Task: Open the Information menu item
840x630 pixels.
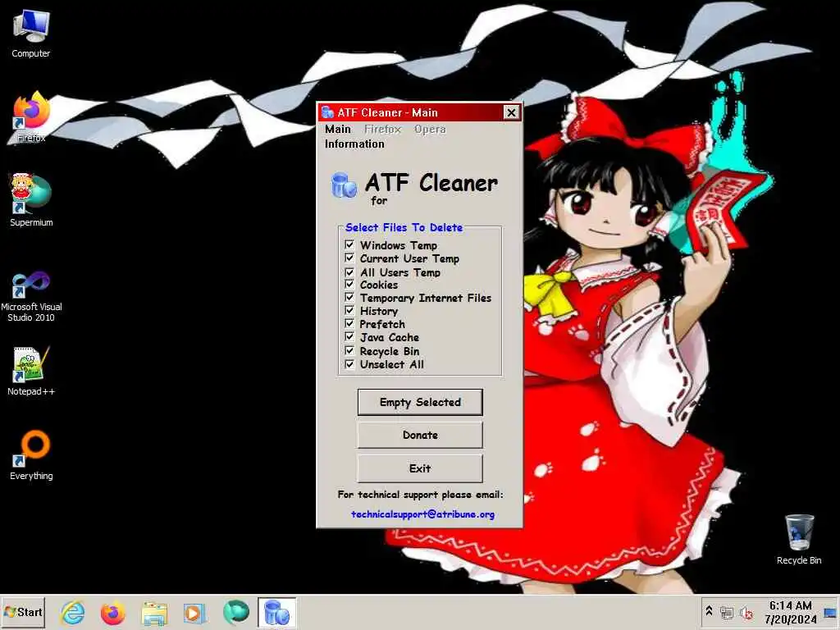Action: coord(354,144)
